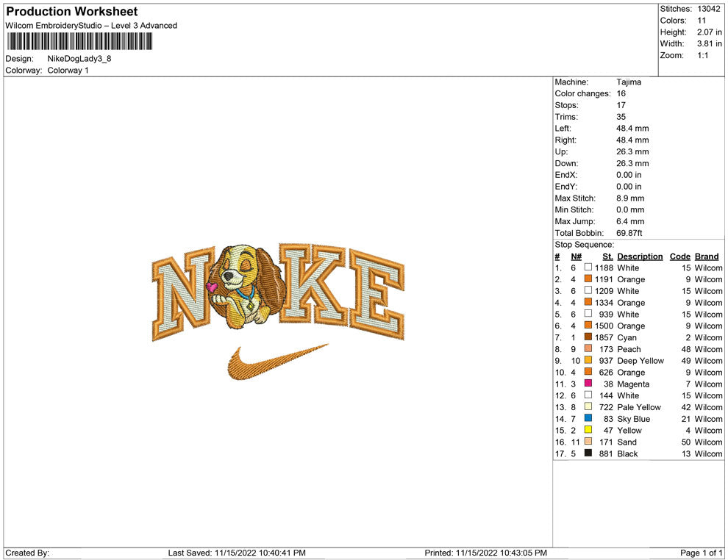Click the Color changes value 16
This screenshot has height=560, width=728.
point(621,94)
